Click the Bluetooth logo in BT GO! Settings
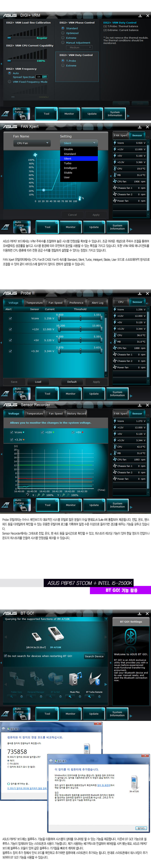The image size is (151, 868). tap(131, 637)
